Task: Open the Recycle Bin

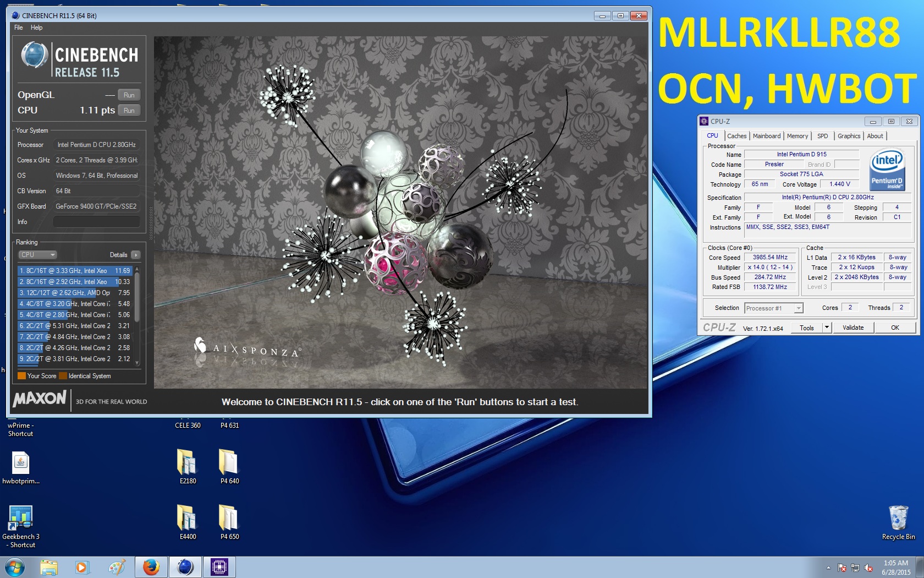Action: (x=898, y=523)
